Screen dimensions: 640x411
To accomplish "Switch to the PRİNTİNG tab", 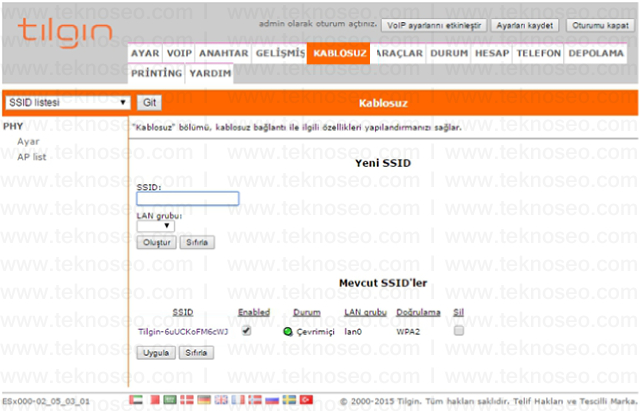I will [x=156, y=73].
